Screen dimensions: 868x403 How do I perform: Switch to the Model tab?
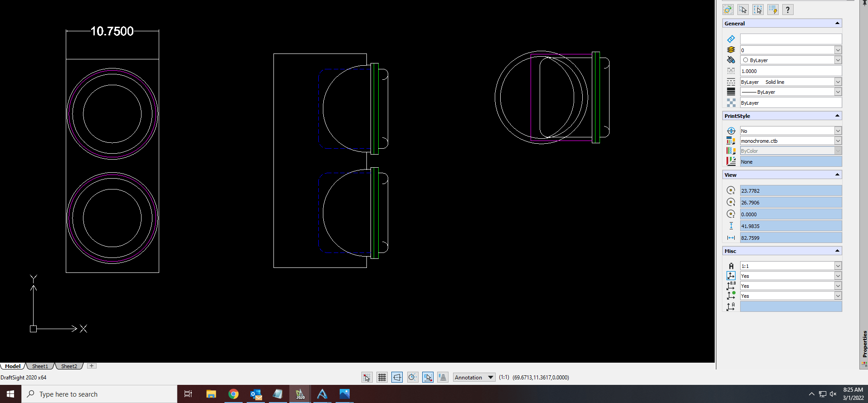tap(13, 366)
